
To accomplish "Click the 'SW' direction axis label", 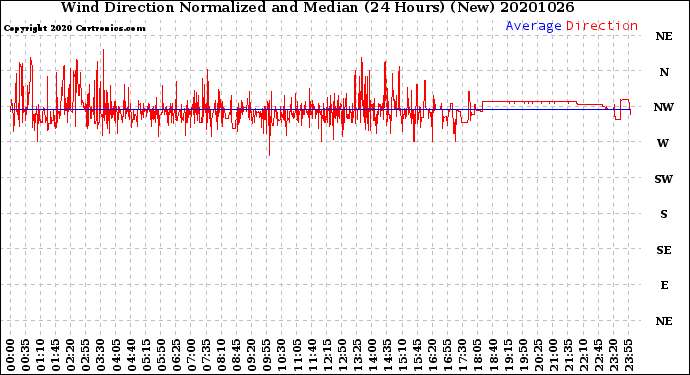I will pos(664,179).
